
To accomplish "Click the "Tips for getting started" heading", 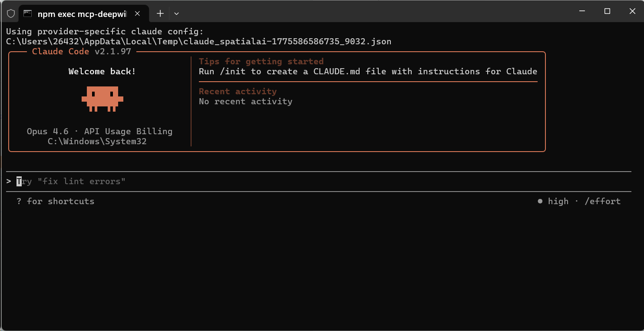I will (261, 62).
